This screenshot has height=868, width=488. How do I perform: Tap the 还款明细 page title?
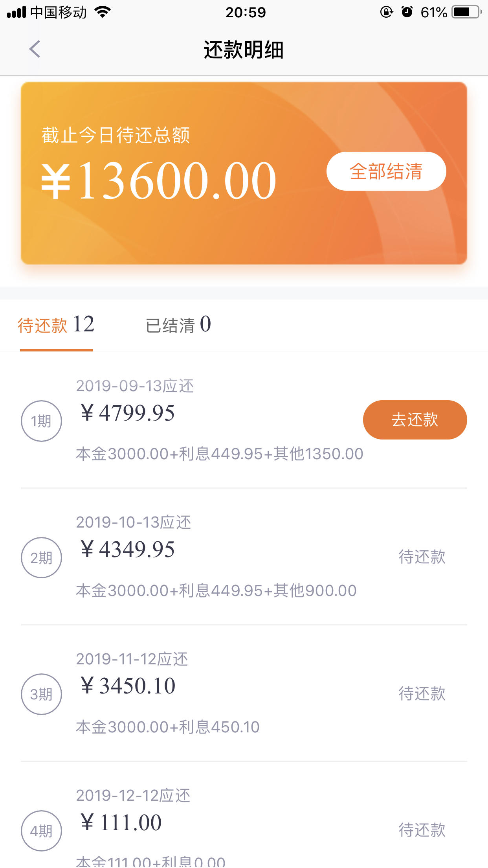(244, 50)
